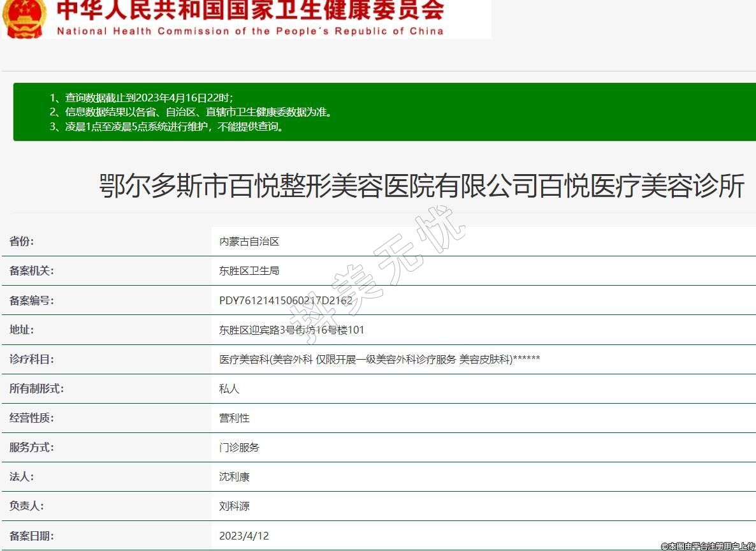Click the Chinese commission title in header
The image size is (756, 551).
pyautogui.click(x=250, y=11)
